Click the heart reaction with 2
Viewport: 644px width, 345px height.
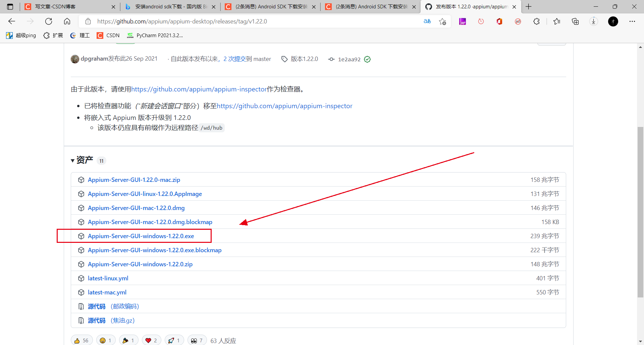[x=151, y=340]
